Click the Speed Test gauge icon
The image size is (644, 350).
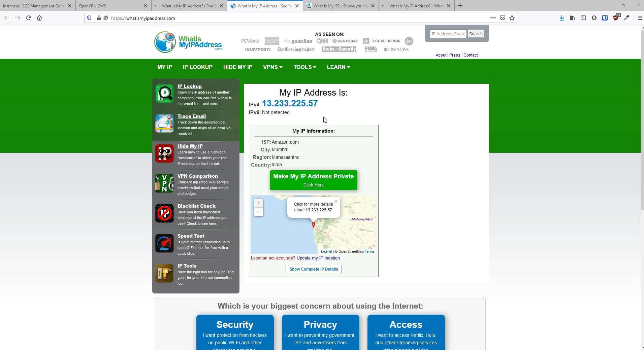[164, 243]
